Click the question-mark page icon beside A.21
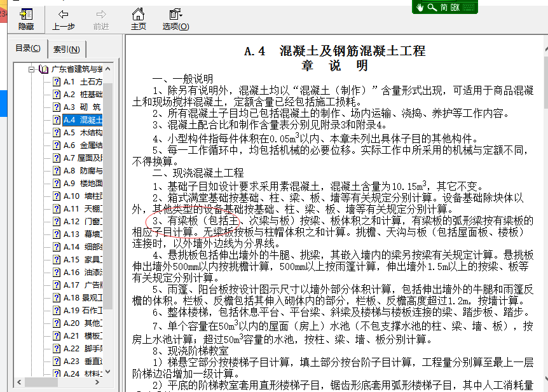 point(57,335)
